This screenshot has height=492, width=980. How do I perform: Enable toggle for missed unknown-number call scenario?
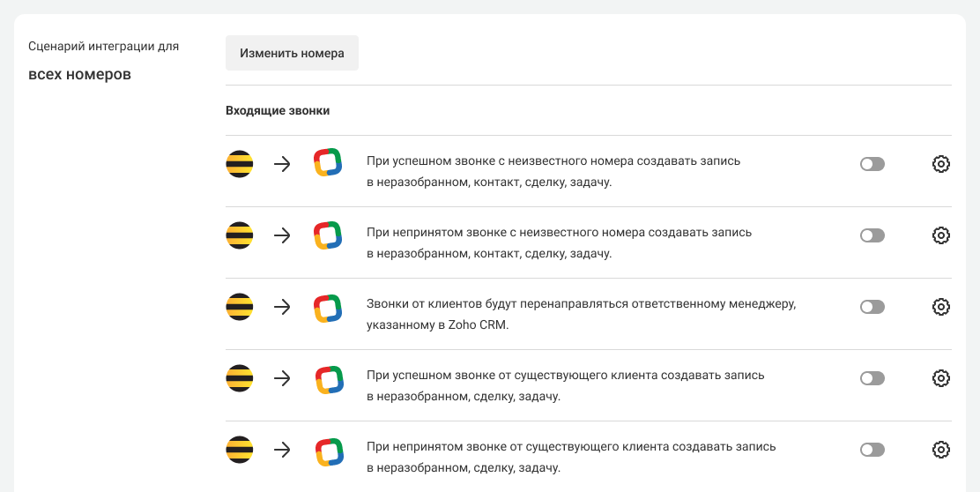click(872, 235)
